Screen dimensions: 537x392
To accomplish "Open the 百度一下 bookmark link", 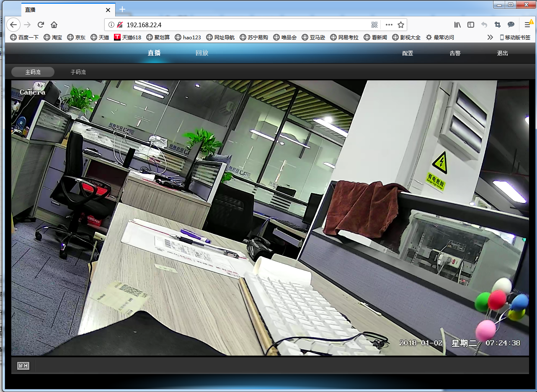I will click(24, 37).
